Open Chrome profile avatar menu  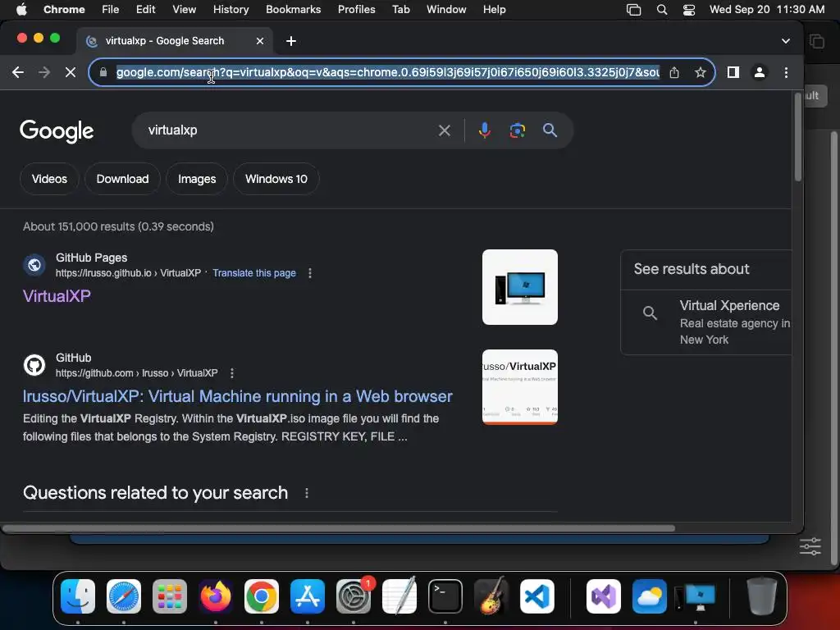(759, 72)
